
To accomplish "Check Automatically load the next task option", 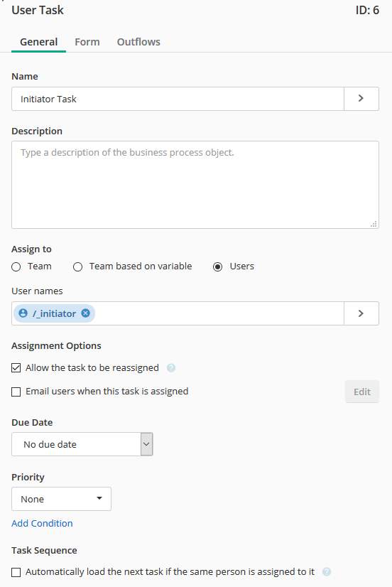I will (16, 572).
